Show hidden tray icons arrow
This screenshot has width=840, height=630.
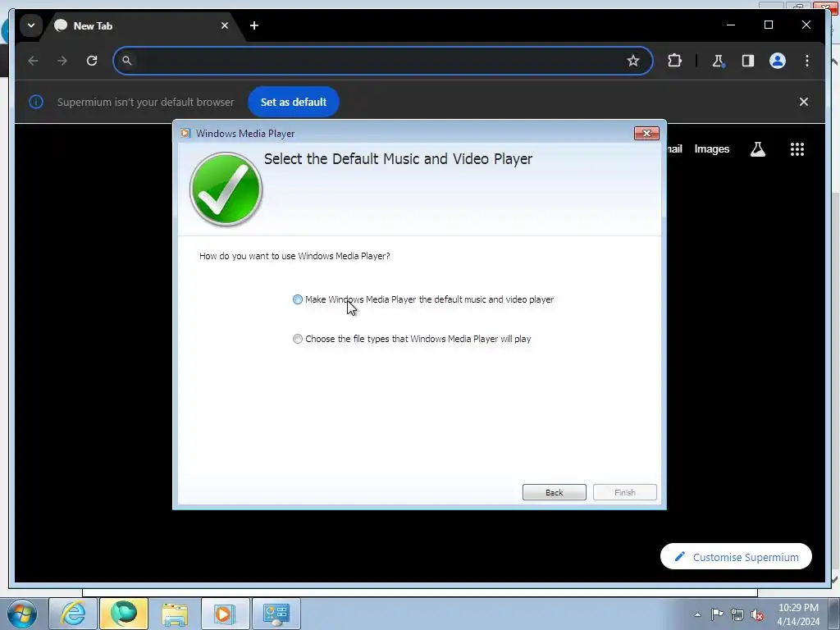coord(697,614)
